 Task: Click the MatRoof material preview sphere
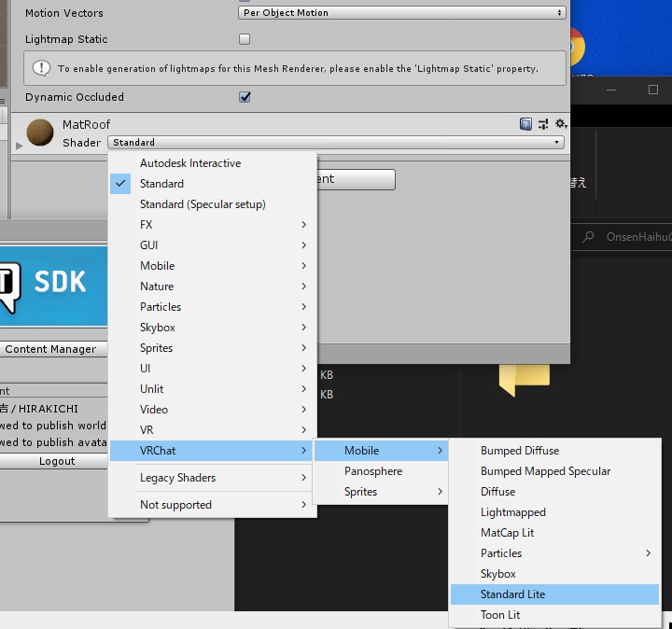point(40,133)
